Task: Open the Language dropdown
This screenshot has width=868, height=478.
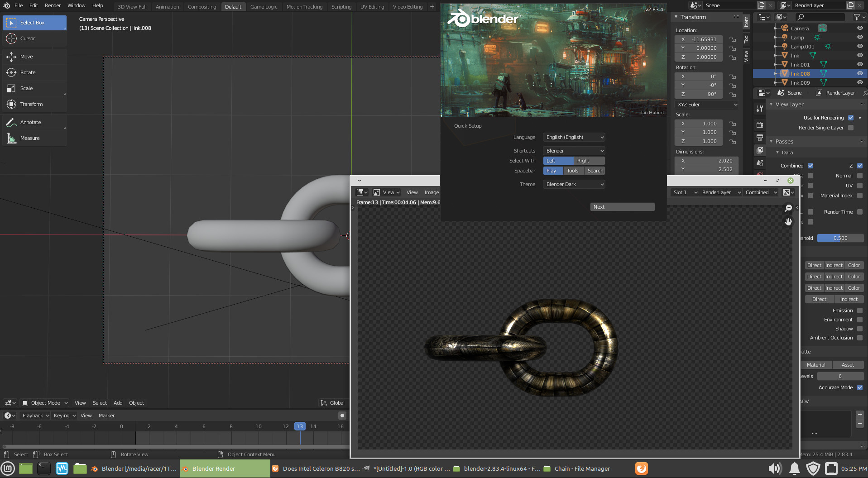Action: click(574, 137)
